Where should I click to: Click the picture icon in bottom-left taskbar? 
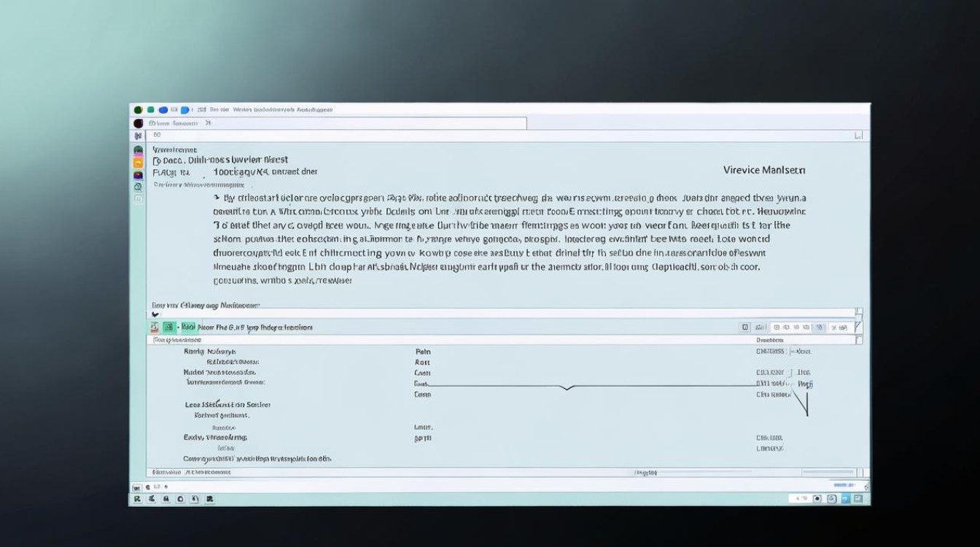click(x=209, y=499)
